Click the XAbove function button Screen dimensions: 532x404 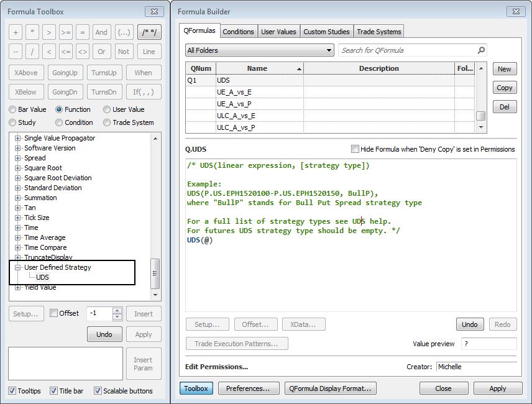point(25,73)
